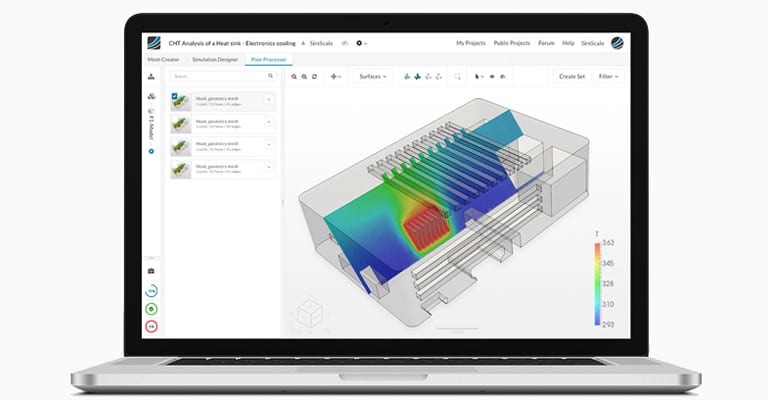The image size is (768, 400).
Task: Open the SimScale owner link in title
Action: 321,43
